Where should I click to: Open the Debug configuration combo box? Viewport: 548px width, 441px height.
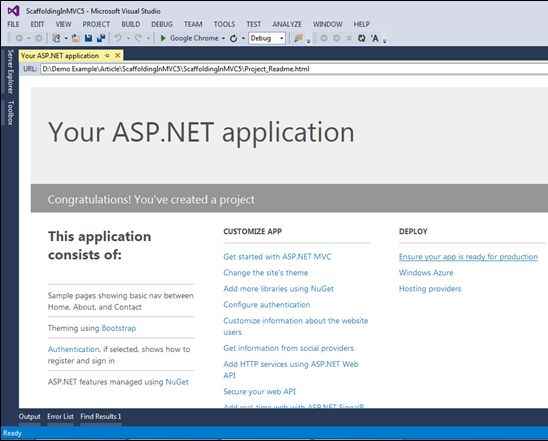point(267,38)
